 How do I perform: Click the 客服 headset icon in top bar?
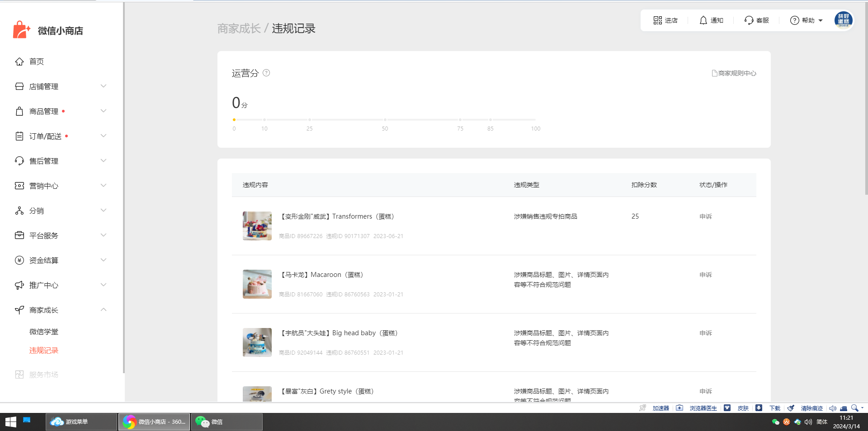coord(749,20)
